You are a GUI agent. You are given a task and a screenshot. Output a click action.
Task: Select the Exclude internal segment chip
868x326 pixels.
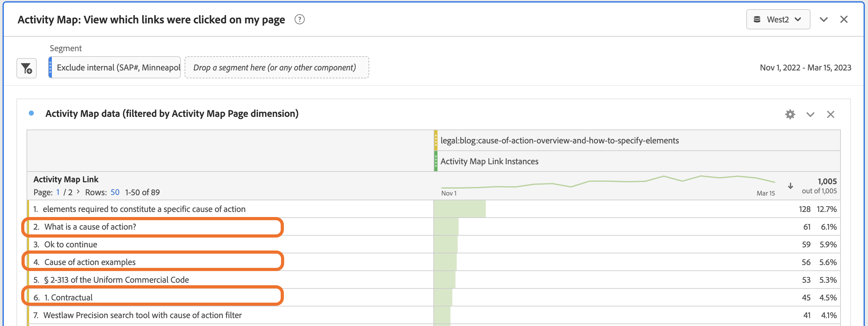pyautogui.click(x=116, y=68)
